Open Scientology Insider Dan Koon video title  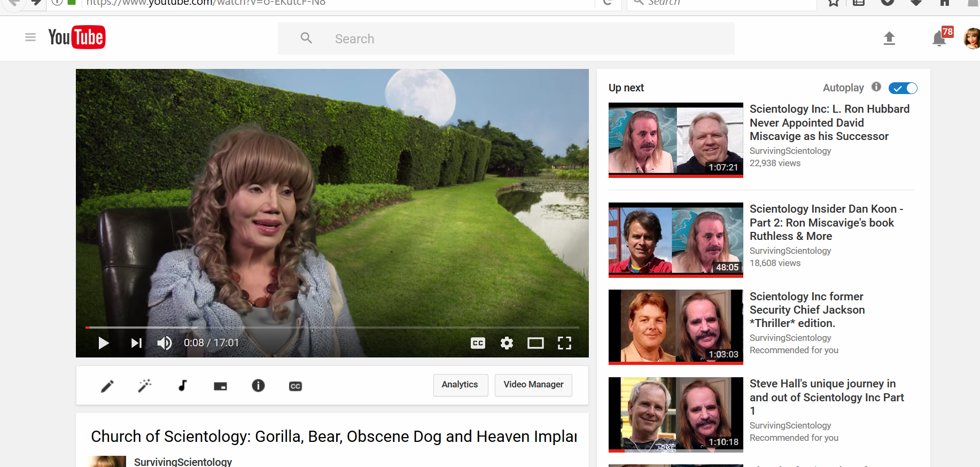[x=826, y=222]
